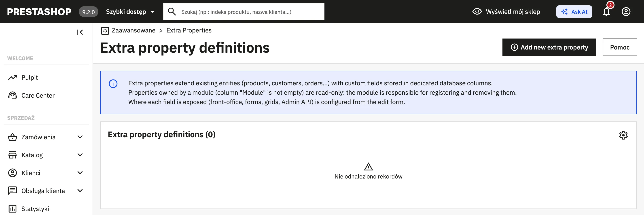Open Pomoc help button

(620, 47)
